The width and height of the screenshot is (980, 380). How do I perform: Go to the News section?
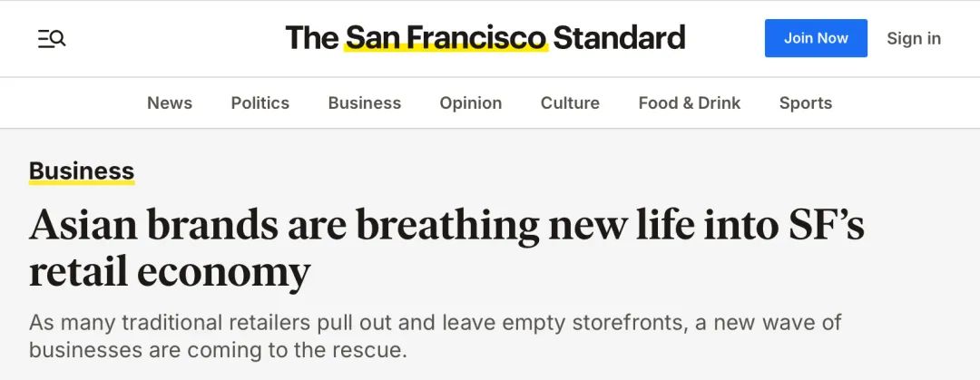170,102
